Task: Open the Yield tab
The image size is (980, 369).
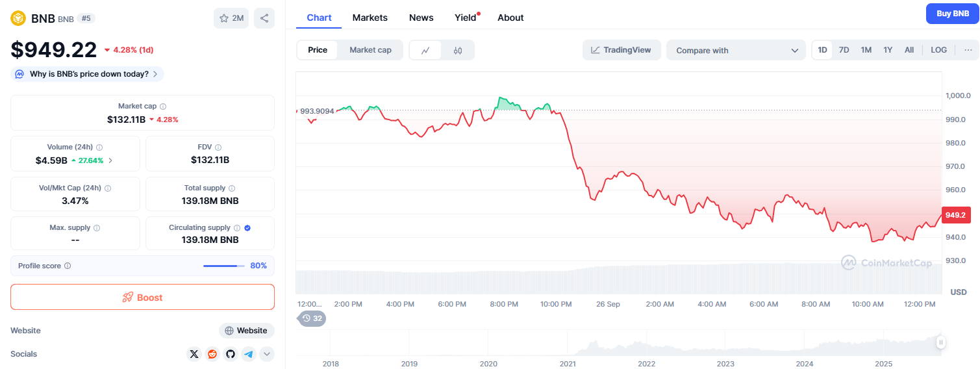Action: coord(466,18)
